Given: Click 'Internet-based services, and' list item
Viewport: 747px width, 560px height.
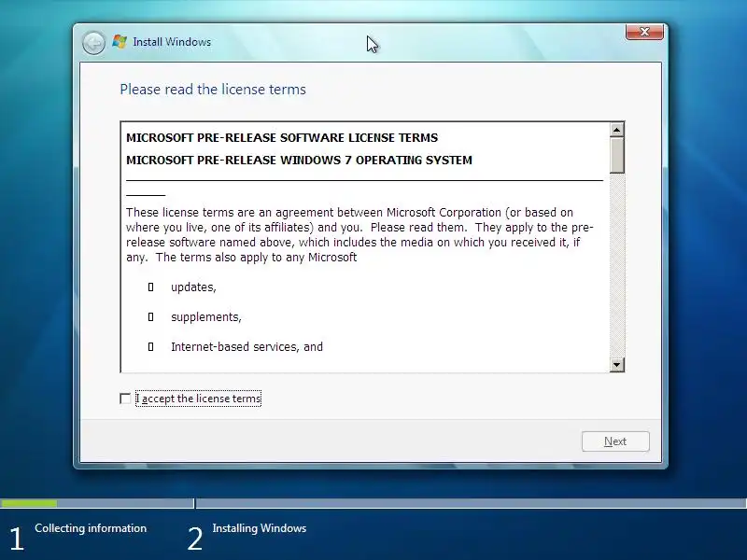Looking at the screenshot, I should [x=247, y=346].
